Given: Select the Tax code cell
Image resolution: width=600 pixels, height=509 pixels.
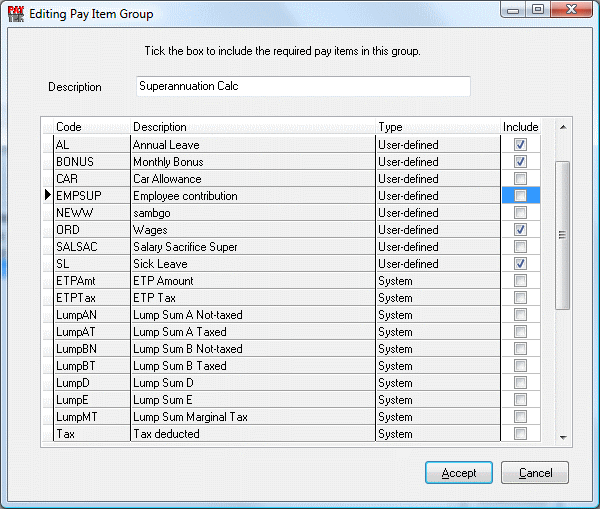Looking at the screenshot, I should pos(92,434).
